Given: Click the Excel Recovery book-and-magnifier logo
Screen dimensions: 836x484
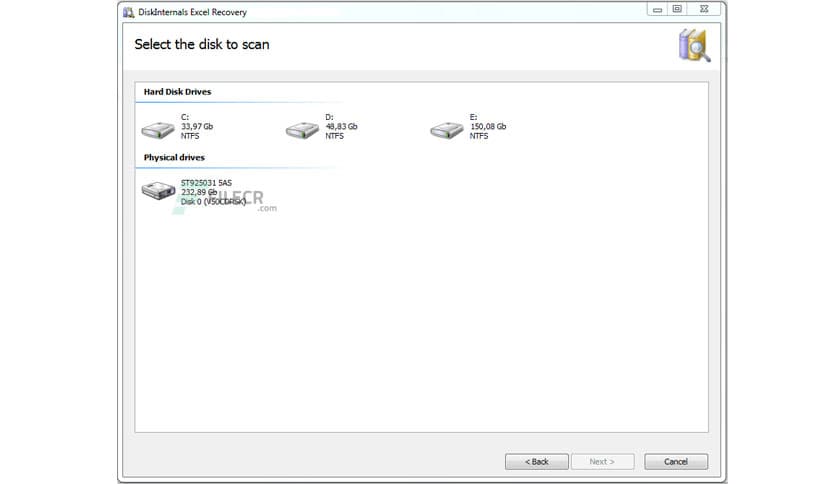Looking at the screenshot, I should pyautogui.click(x=694, y=46).
